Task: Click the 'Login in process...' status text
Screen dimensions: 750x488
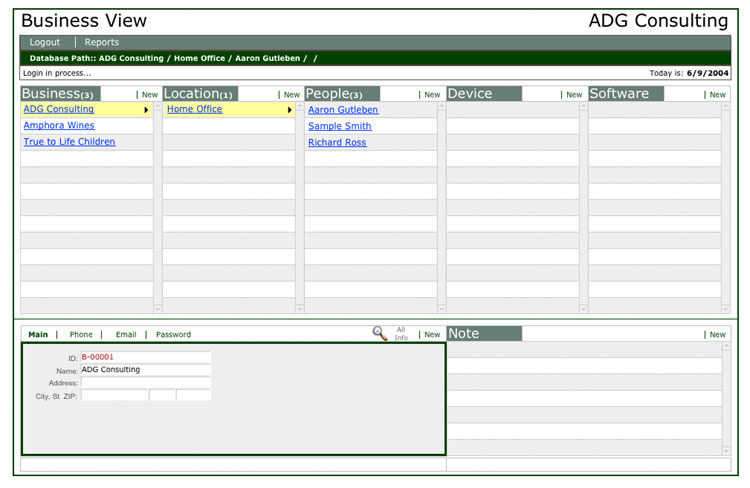Action: pyautogui.click(x=57, y=73)
